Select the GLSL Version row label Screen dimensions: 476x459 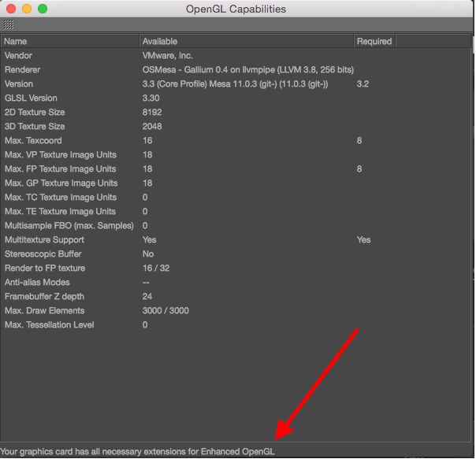[x=31, y=98]
